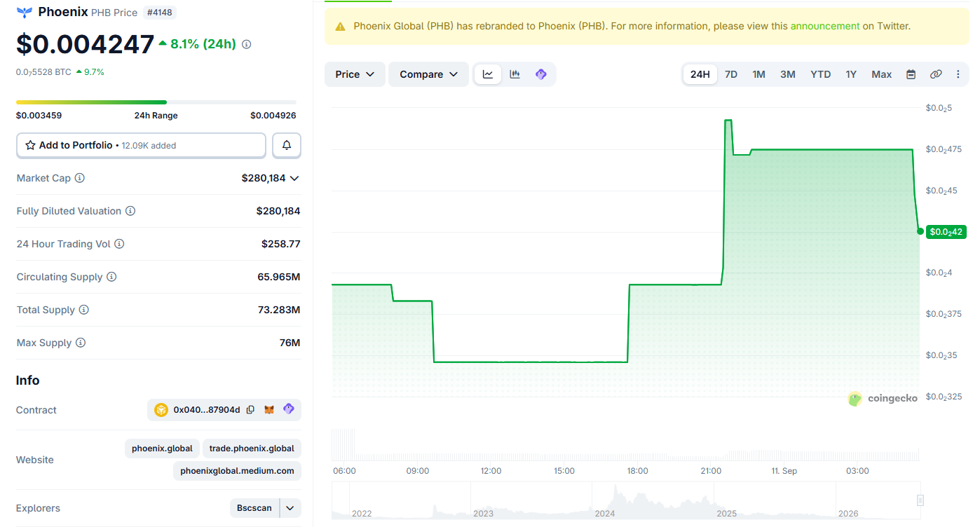Screen dimensions: 980x527
Task: Select the YTD time range tab
Action: pos(821,74)
